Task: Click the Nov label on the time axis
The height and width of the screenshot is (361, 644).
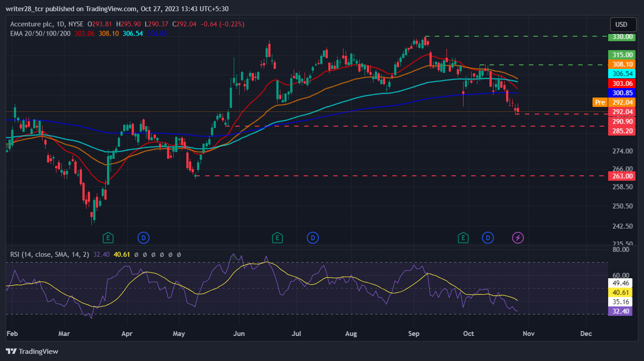Action: tap(528, 333)
